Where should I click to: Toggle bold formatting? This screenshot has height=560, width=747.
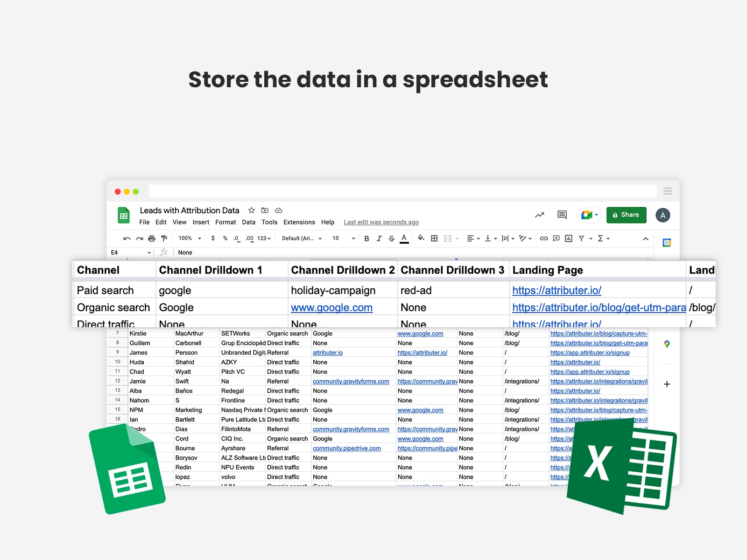point(366,238)
